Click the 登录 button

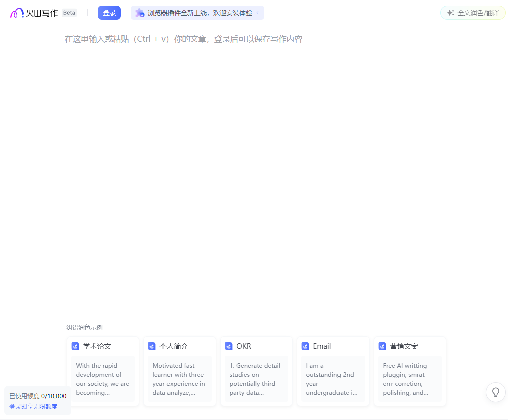point(109,12)
